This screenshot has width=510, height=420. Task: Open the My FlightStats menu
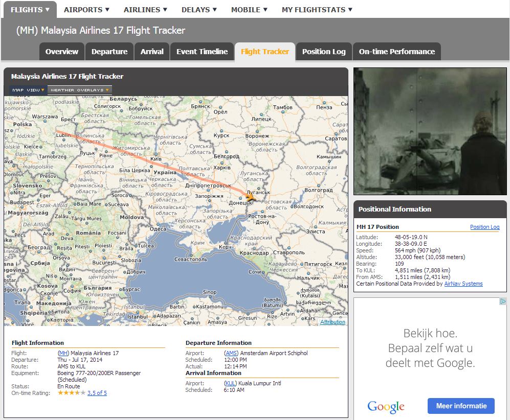tap(317, 9)
